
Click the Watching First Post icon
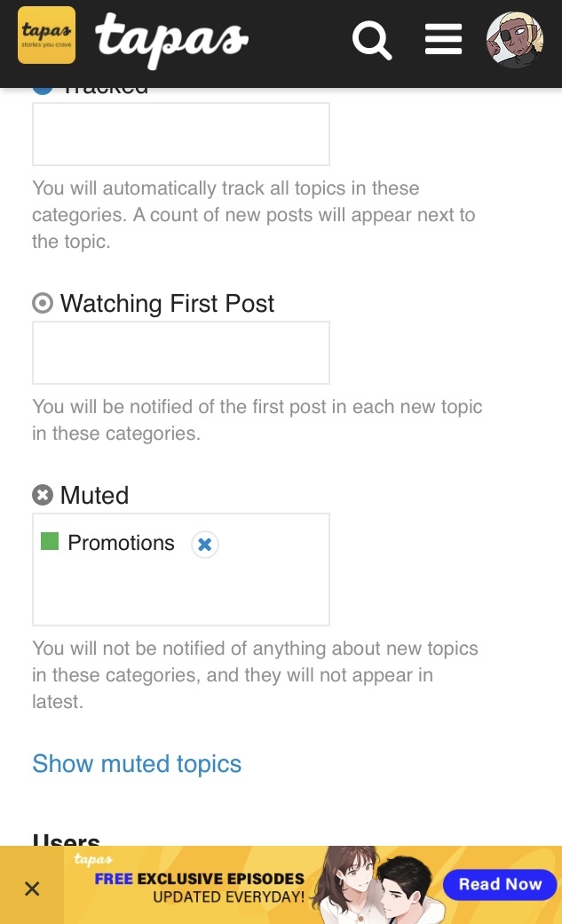[43, 304]
